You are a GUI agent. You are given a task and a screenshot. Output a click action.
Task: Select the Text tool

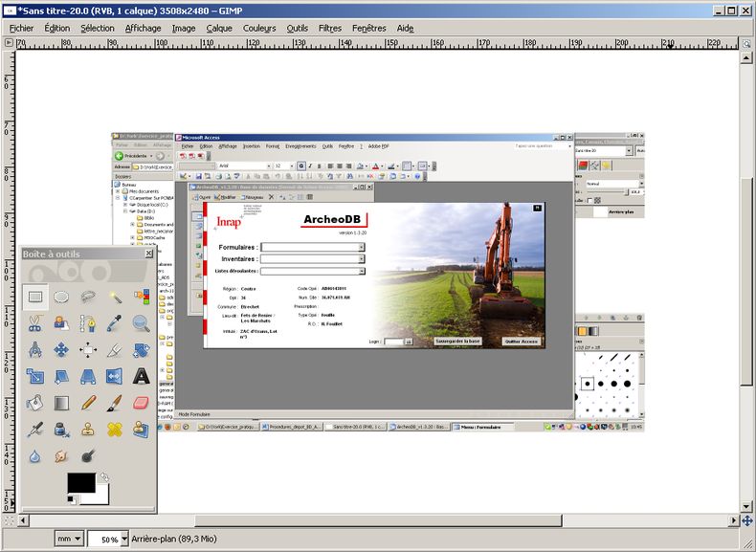[142, 377]
